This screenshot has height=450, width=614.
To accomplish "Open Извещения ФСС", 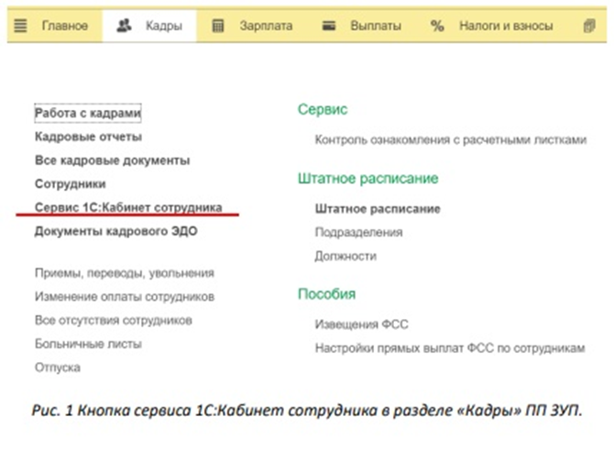I will pos(361,325).
